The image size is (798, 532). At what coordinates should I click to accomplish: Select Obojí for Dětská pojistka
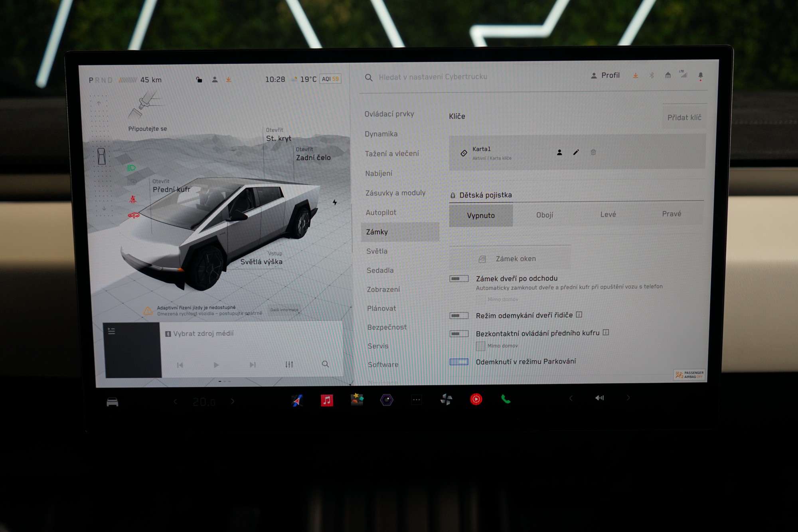click(545, 215)
